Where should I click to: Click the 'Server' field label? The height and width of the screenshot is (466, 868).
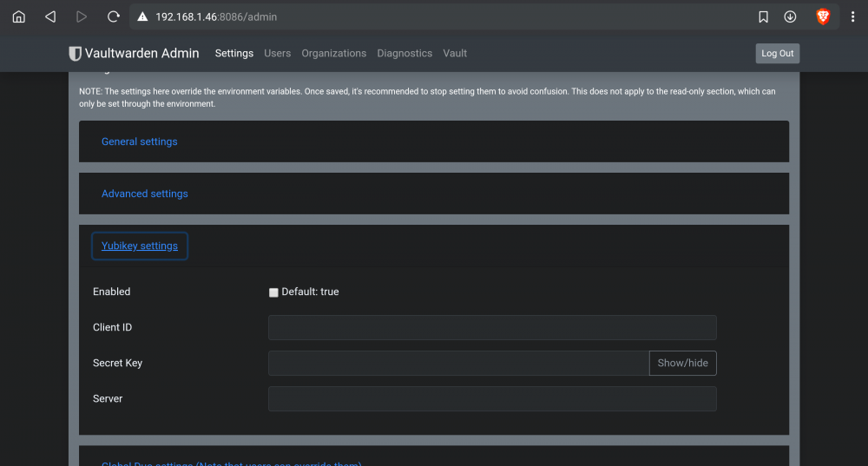[x=108, y=398]
